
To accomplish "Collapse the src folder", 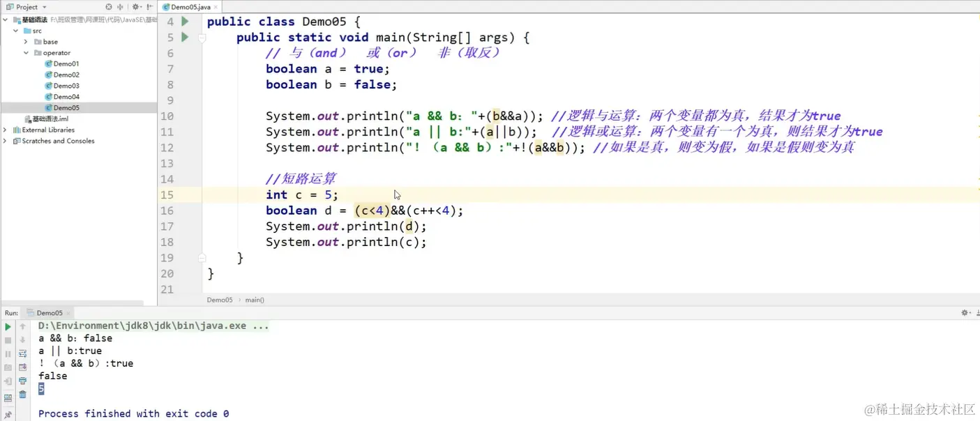I will point(17,31).
